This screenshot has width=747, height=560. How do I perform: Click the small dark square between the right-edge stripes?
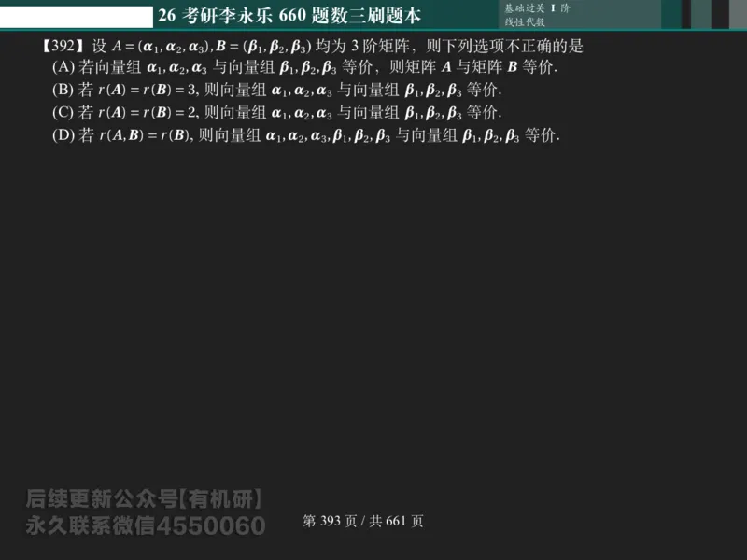point(684,12)
